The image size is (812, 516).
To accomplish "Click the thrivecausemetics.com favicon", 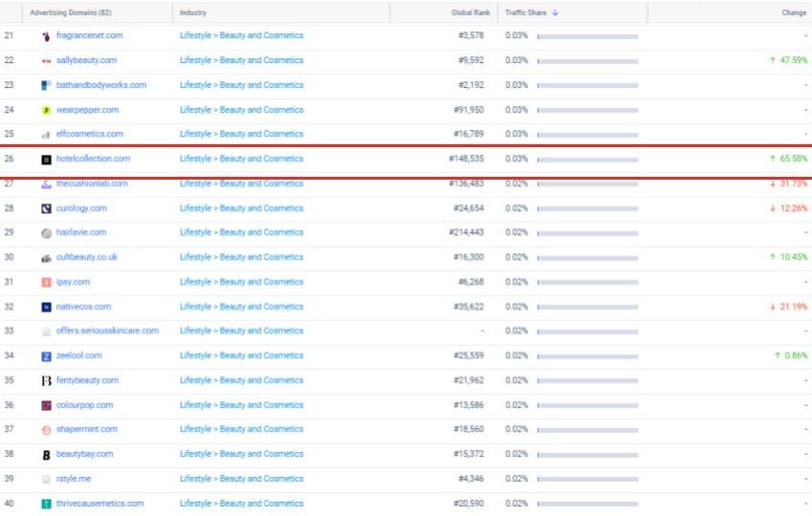I will 46,505.
